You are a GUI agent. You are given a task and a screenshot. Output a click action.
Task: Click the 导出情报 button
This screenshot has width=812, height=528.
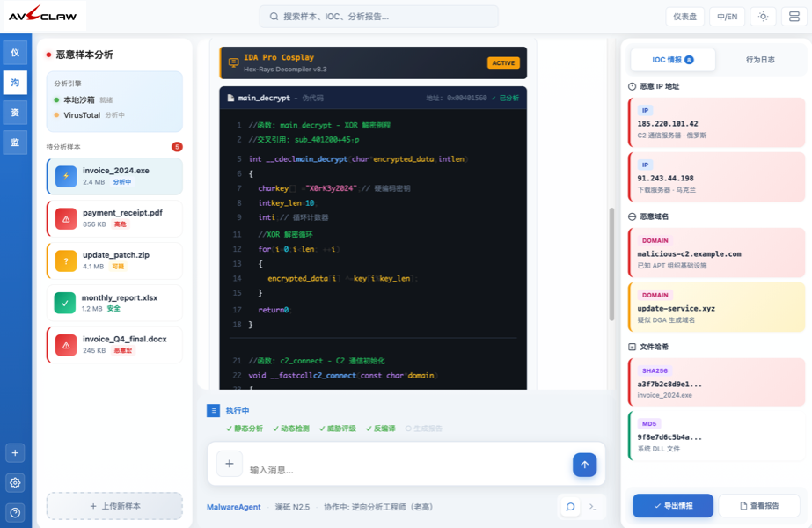[x=673, y=506]
